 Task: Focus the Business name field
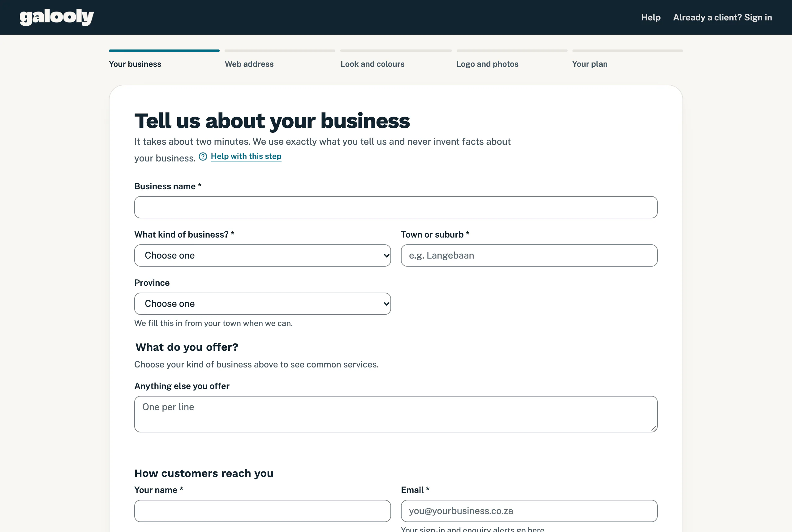pyautogui.click(x=396, y=207)
